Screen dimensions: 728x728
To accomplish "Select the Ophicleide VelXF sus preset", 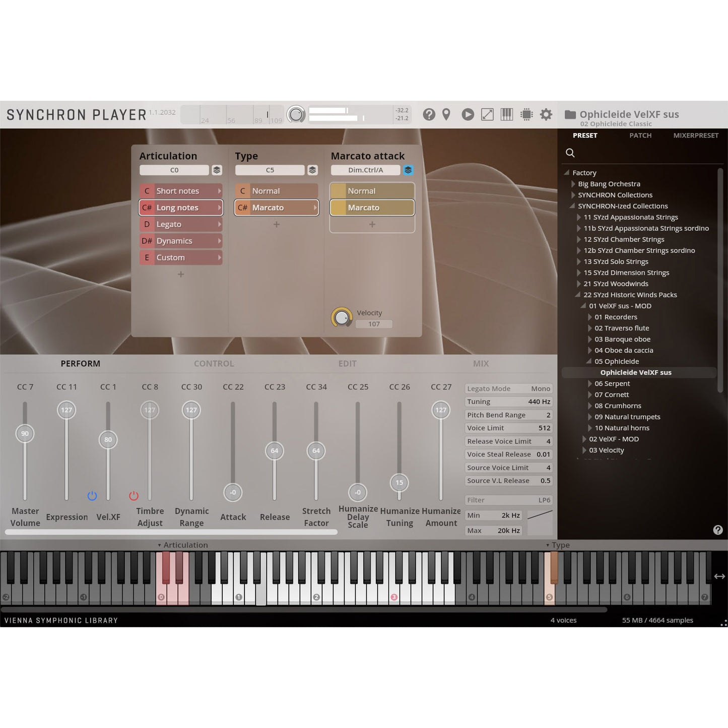I will coord(636,372).
